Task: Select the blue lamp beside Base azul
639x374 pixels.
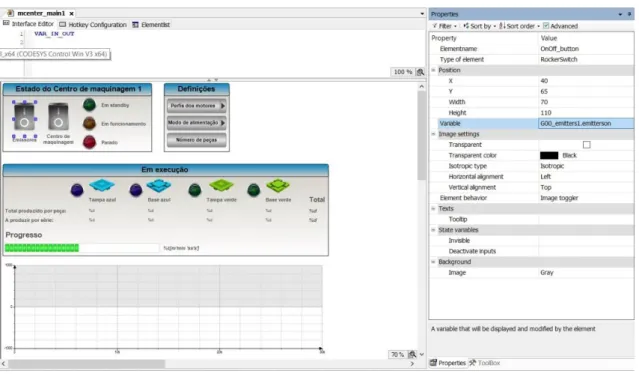Action: [x=136, y=190]
